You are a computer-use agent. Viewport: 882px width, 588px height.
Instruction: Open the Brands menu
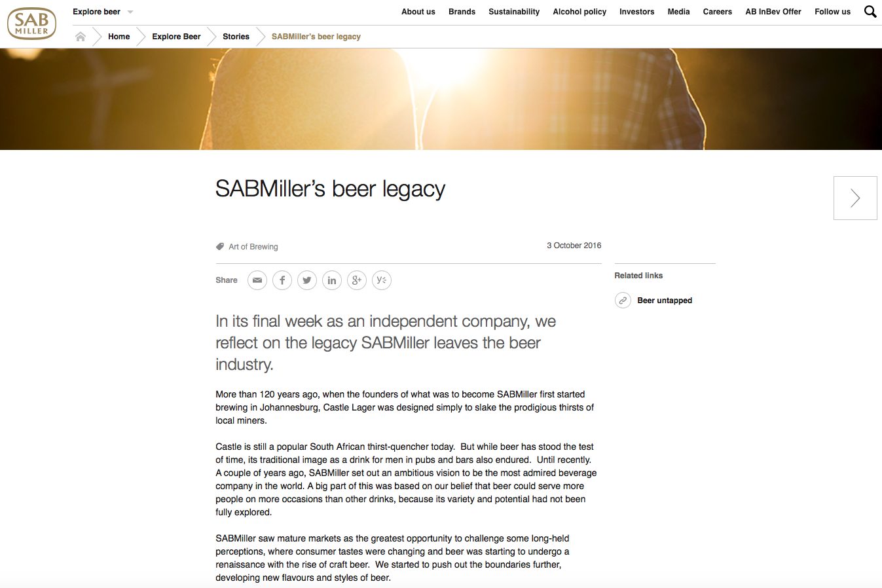point(462,12)
